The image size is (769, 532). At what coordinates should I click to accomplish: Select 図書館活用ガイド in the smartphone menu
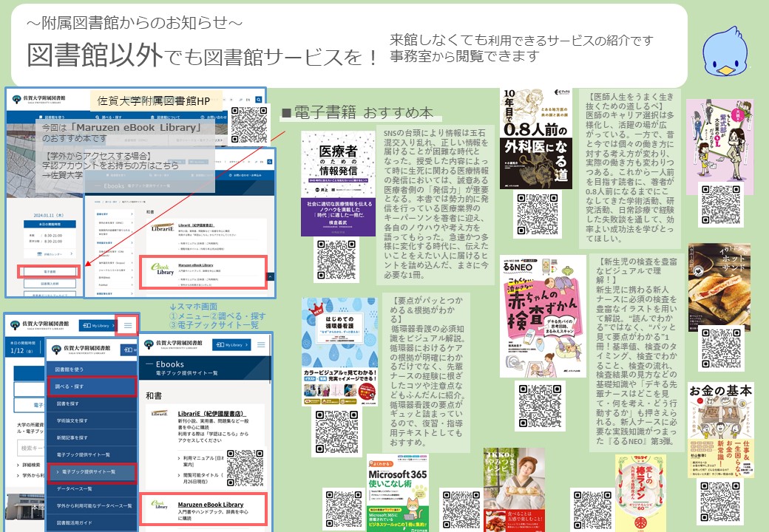point(92,522)
